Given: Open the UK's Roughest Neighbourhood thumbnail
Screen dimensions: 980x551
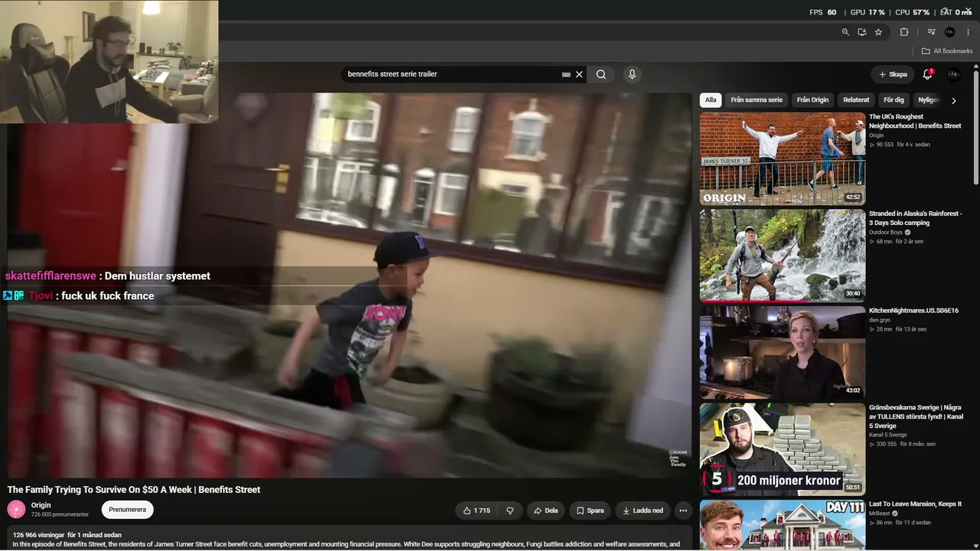Looking at the screenshot, I should point(782,158).
